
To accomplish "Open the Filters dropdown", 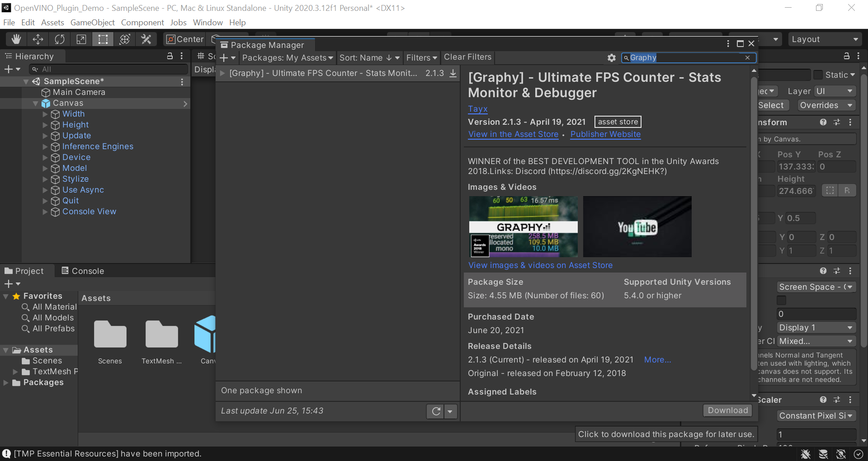I will [422, 58].
